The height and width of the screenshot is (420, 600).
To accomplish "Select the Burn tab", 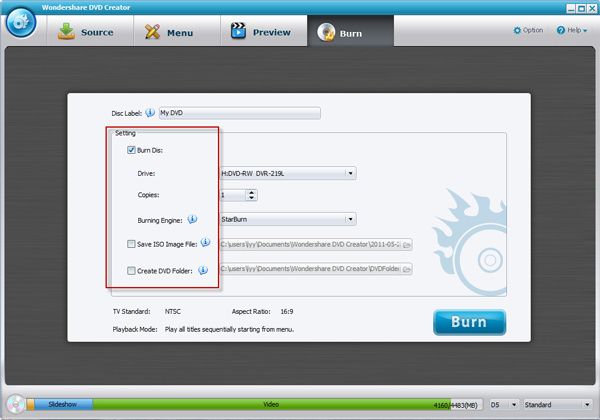I will [x=351, y=32].
